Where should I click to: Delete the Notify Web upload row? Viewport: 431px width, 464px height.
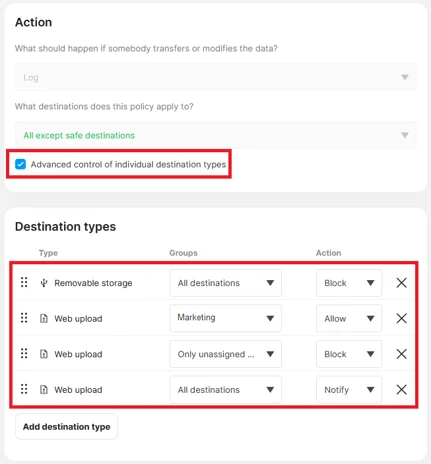(x=401, y=389)
